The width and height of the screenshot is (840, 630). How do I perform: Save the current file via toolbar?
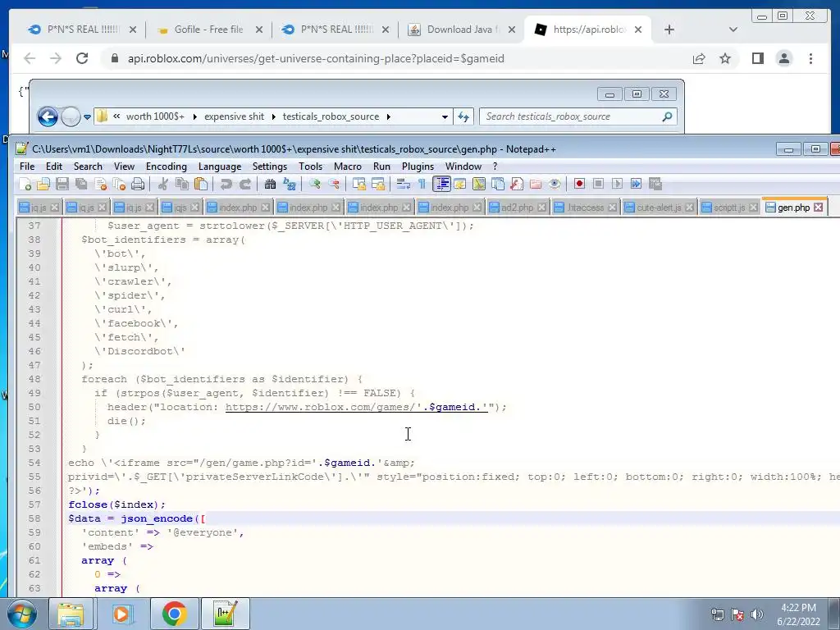pyautogui.click(x=62, y=185)
